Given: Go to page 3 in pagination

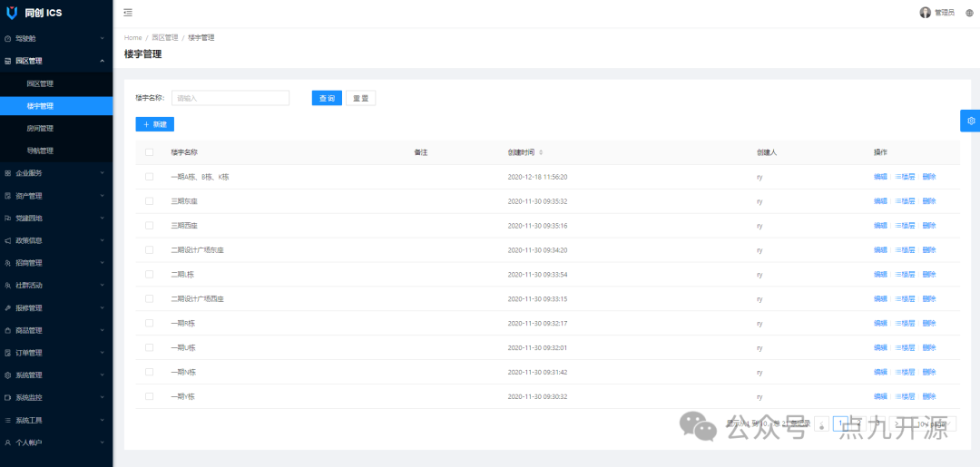Looking at the screenshot, I should tap(878, 423).
